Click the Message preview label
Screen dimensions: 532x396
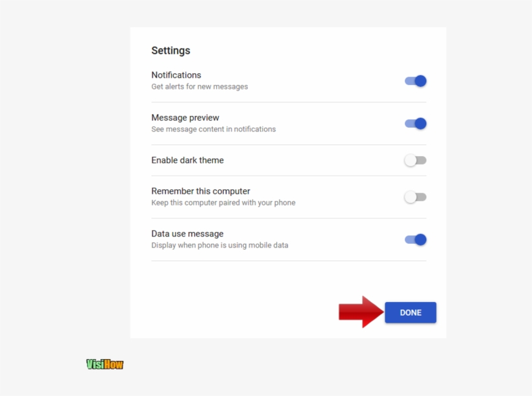point(185,117)
